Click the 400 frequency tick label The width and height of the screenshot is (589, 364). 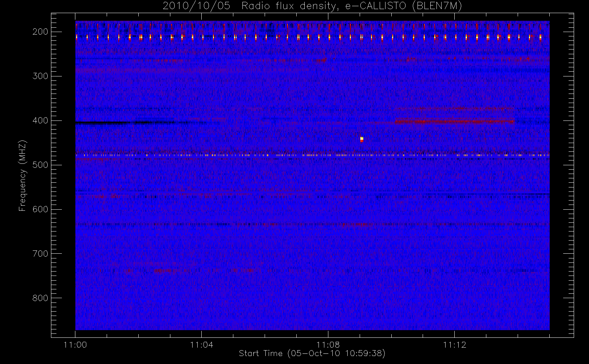click(x=40, y=120)
